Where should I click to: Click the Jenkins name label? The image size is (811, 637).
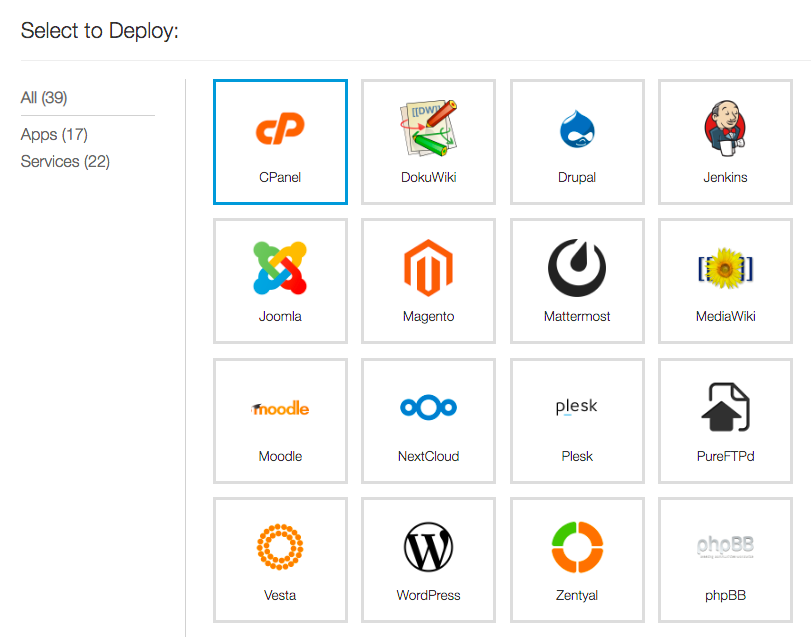click(x=725, y=177)
